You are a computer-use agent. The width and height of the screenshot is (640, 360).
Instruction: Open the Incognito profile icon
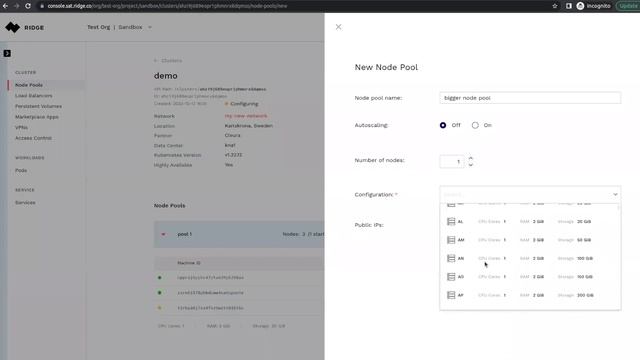point(580,6)
